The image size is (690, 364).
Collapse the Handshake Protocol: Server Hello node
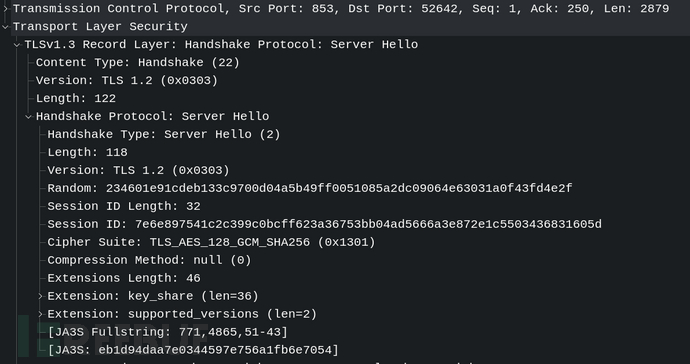[29, 116]
